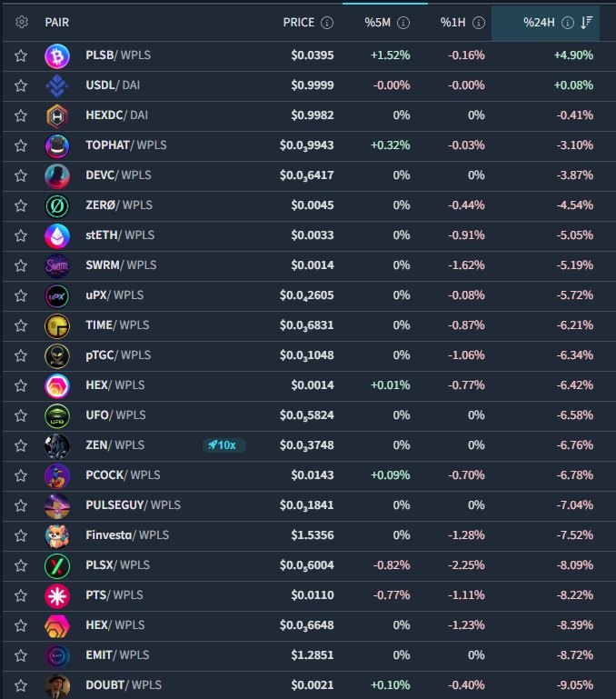Star the TIME/WPLS pair

21,325
